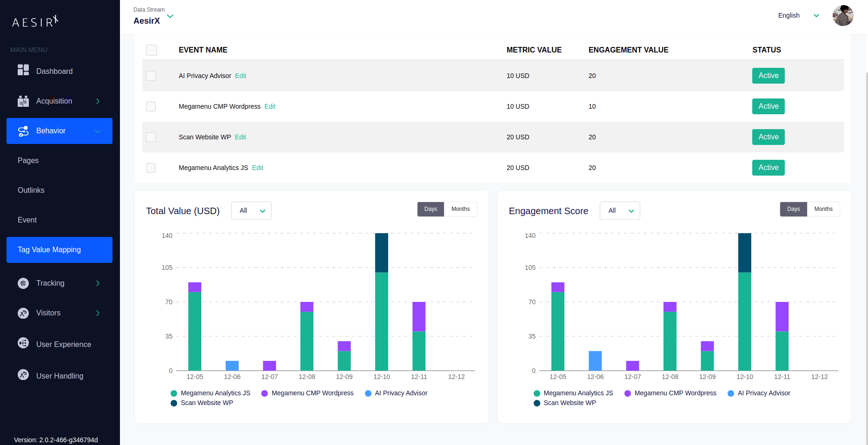The height and width of the screenshot is (445, 868).
Task: Toggle Scan Website WP legend swatch in Total Value
Action: [174, 403]
